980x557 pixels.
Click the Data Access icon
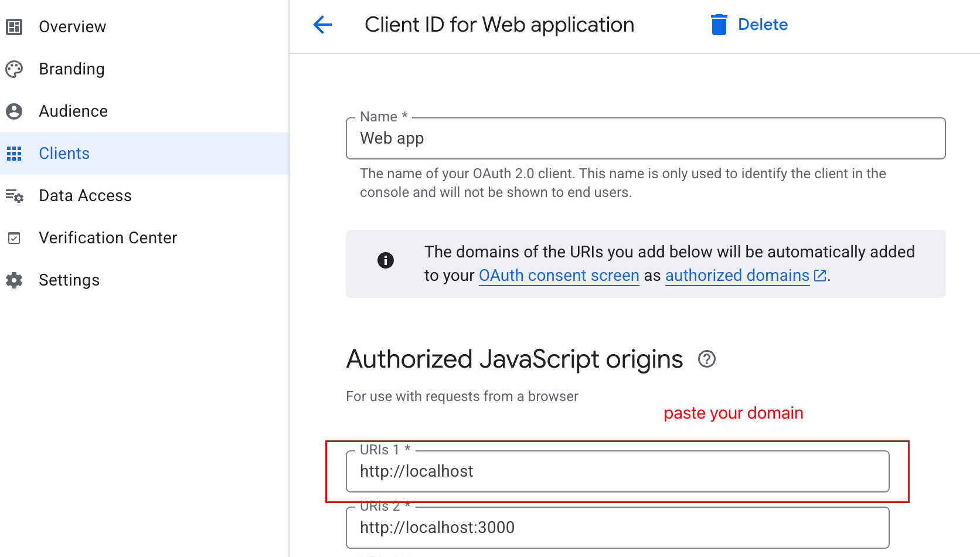click(14, 196)
